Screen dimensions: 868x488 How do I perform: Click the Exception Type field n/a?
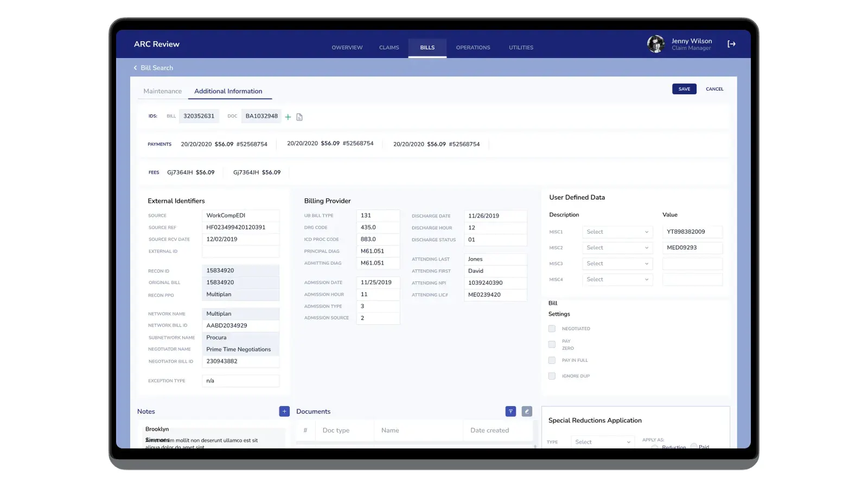[240, 381]
